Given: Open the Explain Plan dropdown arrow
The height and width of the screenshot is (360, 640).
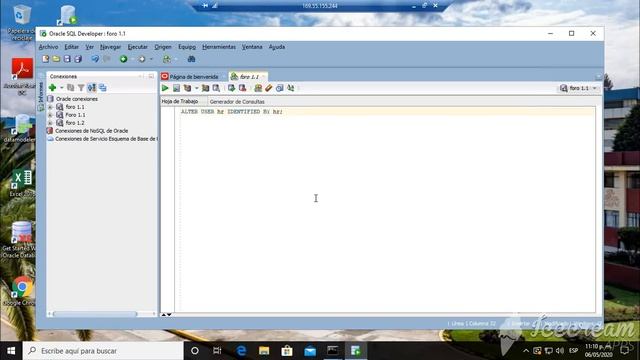Looking at the screenshot, I should [x=196, y=88].
